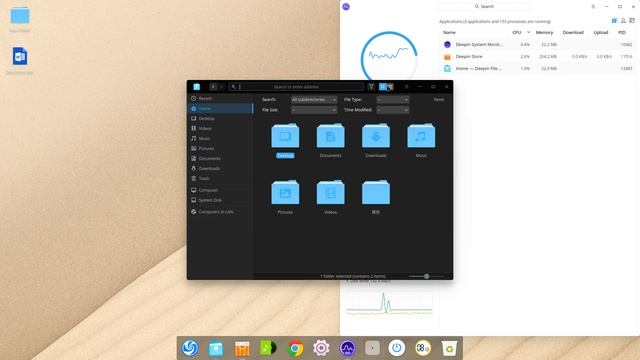
Task: Select the Word document on desktop
Action: tap(20, 56)
